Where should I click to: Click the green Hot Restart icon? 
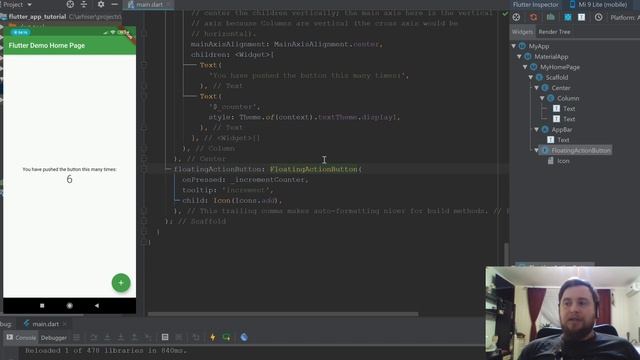pos(227,337)
